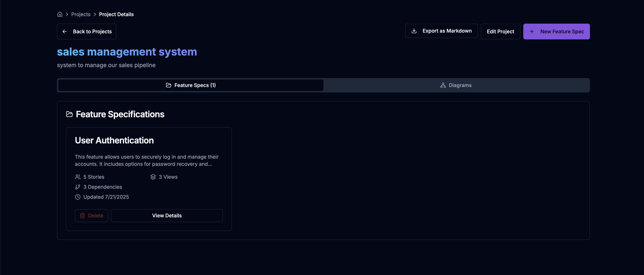
Task: Click the folder icon beside Feature Specifications heading
Action: click(69, 114)
